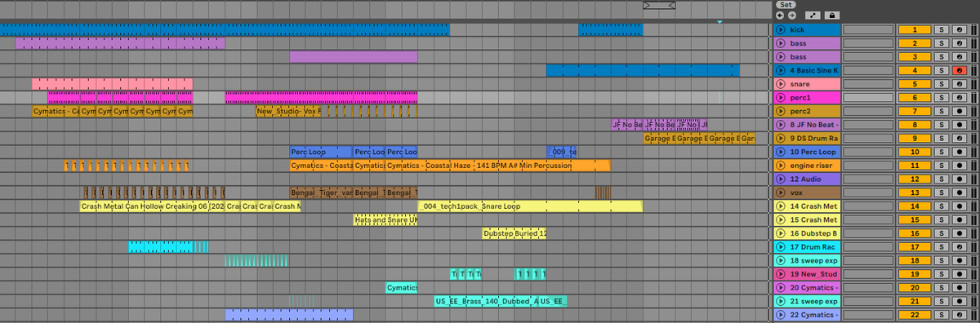Toggle automation mode icon beside lock
Viewport: 980px width, 323px height.
point(813,15)
